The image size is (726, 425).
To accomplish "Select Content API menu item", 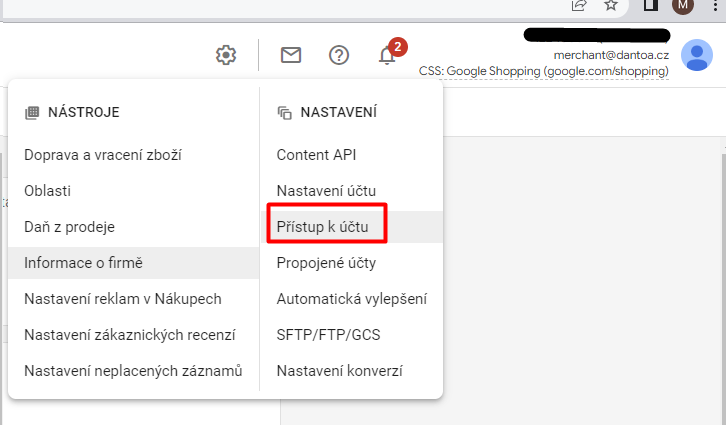I will click(x=316, y=155).
